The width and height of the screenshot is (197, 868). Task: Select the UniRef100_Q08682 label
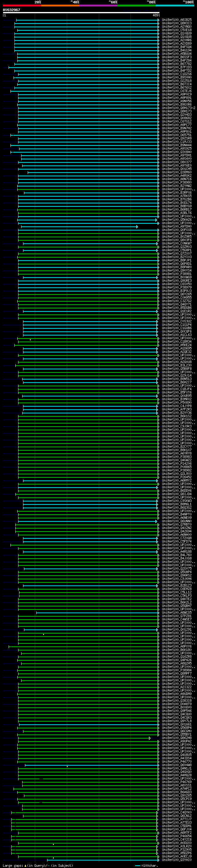tap(176, 118)
